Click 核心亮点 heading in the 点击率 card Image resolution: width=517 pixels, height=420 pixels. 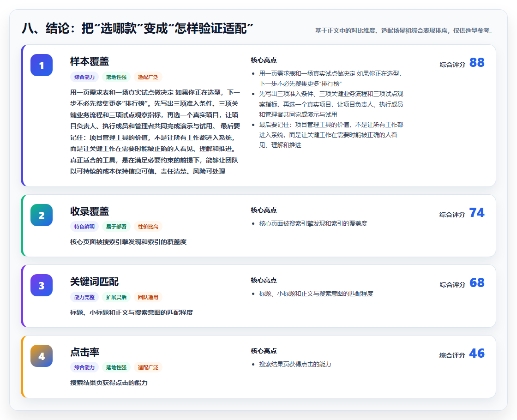264,351
